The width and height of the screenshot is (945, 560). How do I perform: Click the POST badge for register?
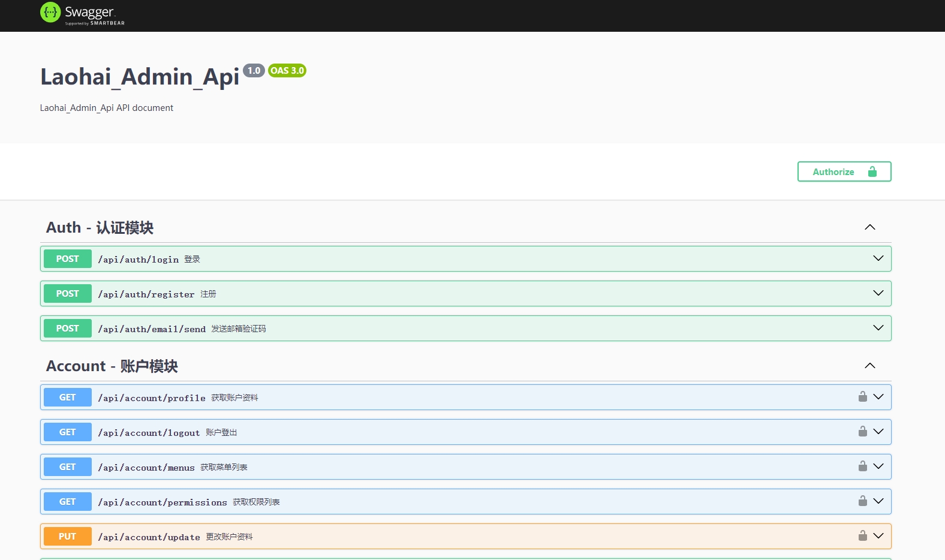click(x=68, y=294)
